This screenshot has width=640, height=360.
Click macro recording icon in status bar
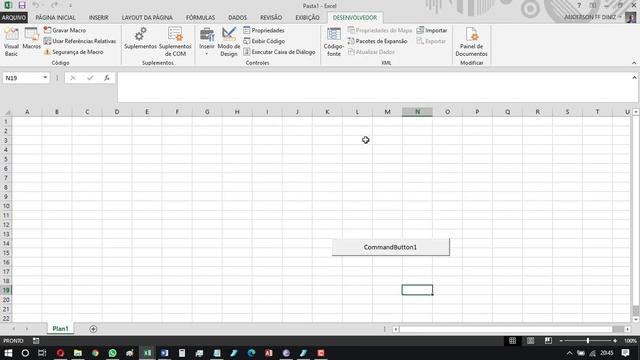36,340
